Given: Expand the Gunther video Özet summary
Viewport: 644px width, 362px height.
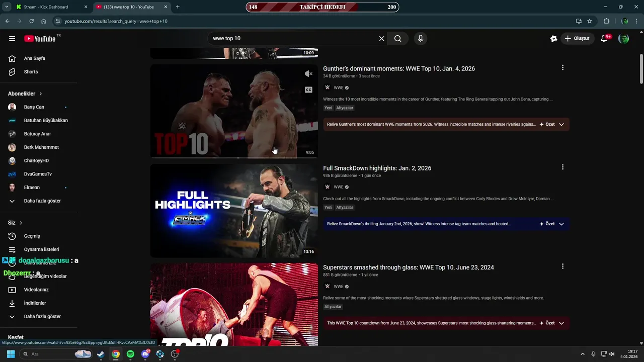Looking at the screenshot, I should coord(552,124).
